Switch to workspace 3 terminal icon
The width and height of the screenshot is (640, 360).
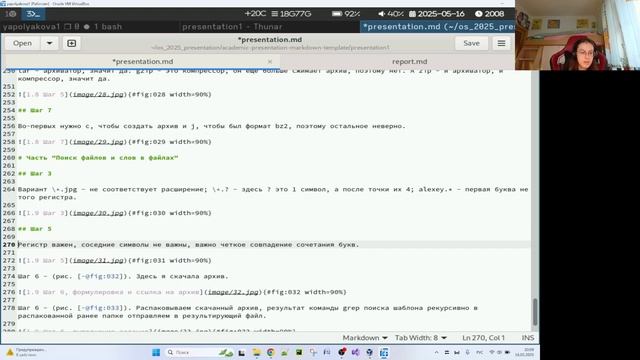pyautogui.click(x=33, y=14)
